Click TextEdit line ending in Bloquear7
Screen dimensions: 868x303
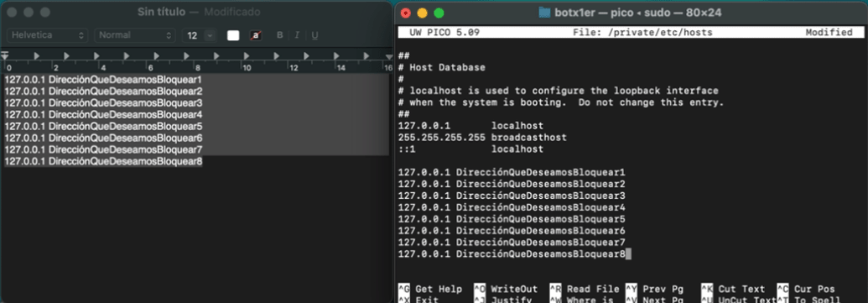103,149
